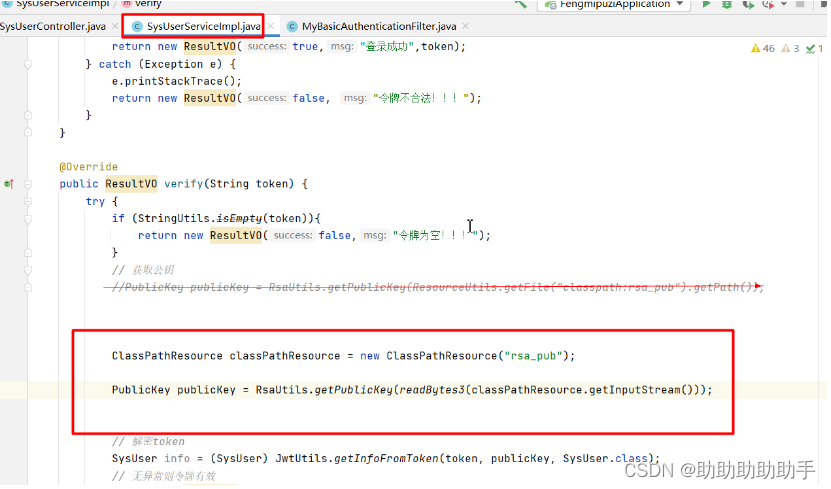Click the catch keyword
This screenshot has height=489, width=831.
114,64
